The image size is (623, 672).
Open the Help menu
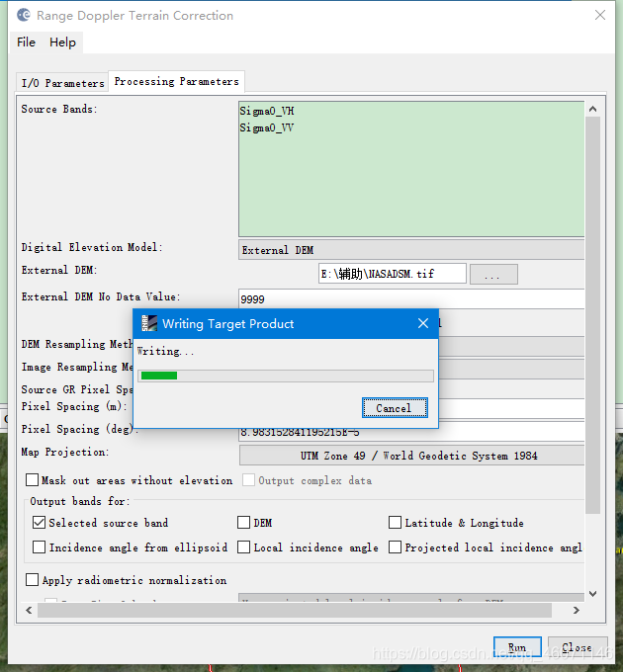coord(62,42)
